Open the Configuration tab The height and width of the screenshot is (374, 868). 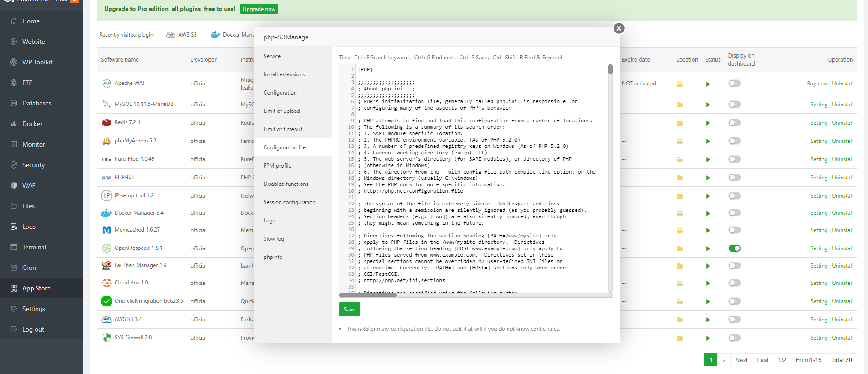(x=293, y=93)
